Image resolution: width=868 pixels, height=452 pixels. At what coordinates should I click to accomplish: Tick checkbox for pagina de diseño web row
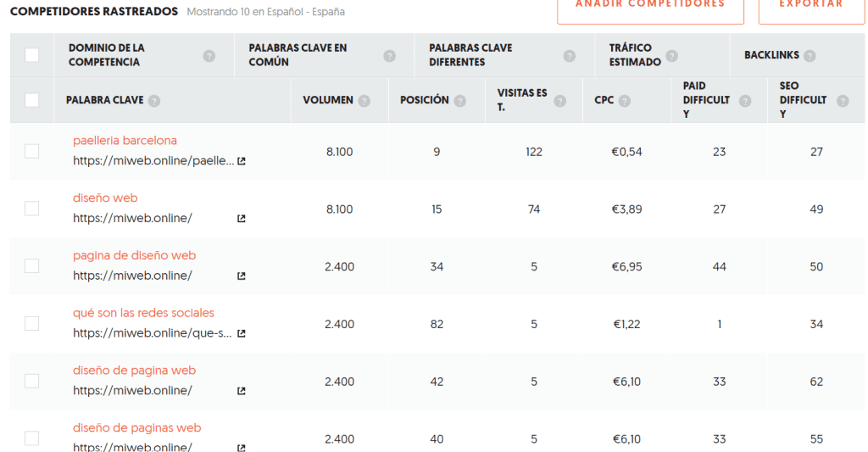pos(31,266)
